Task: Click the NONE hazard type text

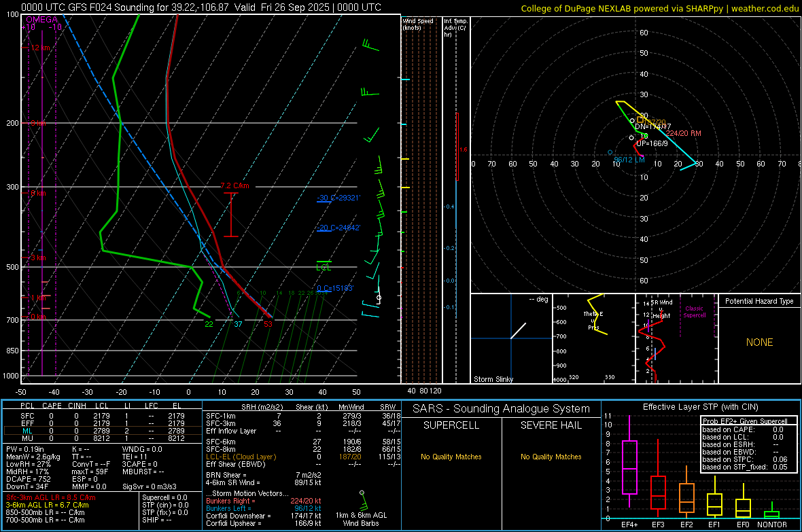Action: 759,342
